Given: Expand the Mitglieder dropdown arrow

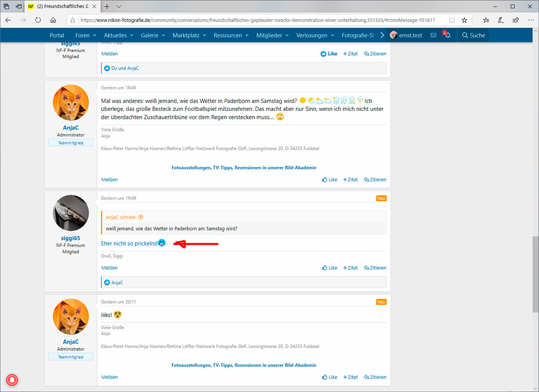Looking at the screenshot, I should [x=287, y=35].
